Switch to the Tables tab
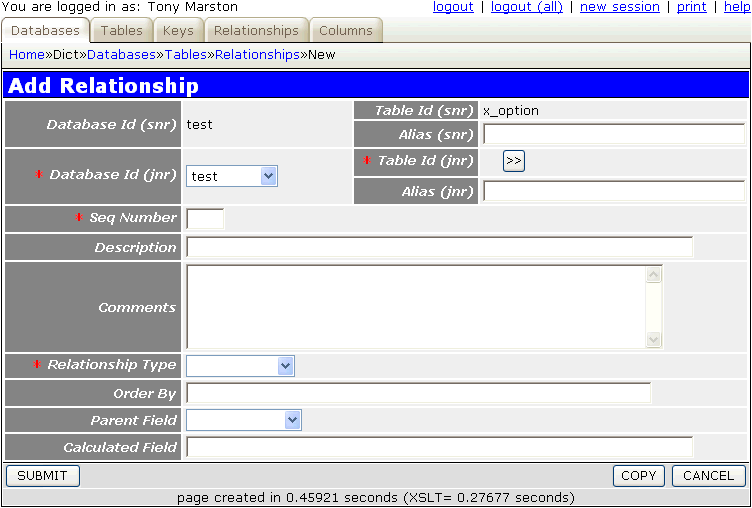752x508 pixels. click(x=121, y=31)
